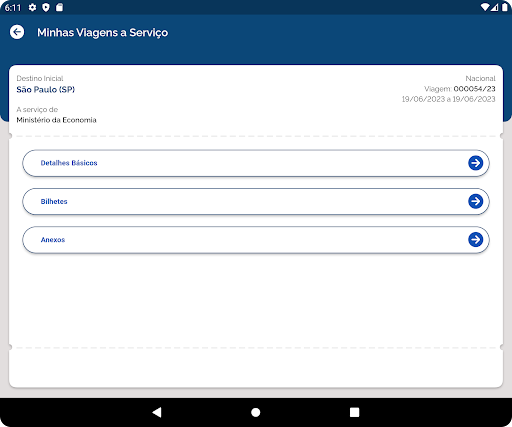
Task: Tap the Android home navigation button
Action: pyautogui.click(x=256, y=412)
